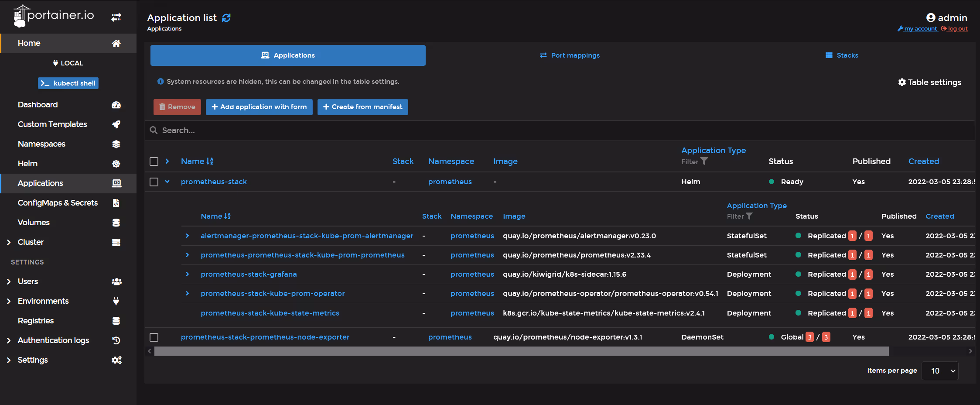Viewport: 980px width, 405px height.
Task: Refresh the application list icon
Action: [x=226, y=18]
